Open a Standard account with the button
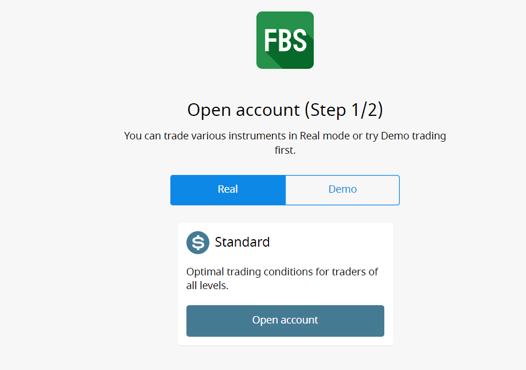 [x=285, y=321]
